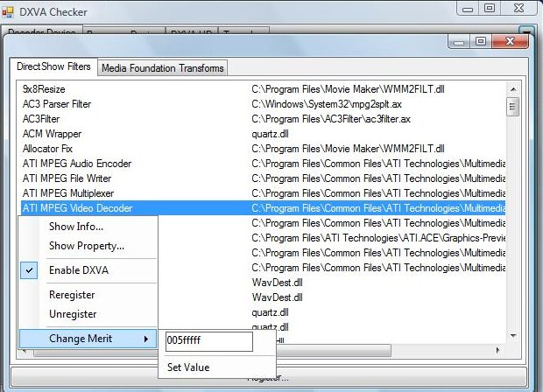Click the horizontal scrollbar thumb

pyautogui.click(x=212, y=351)
